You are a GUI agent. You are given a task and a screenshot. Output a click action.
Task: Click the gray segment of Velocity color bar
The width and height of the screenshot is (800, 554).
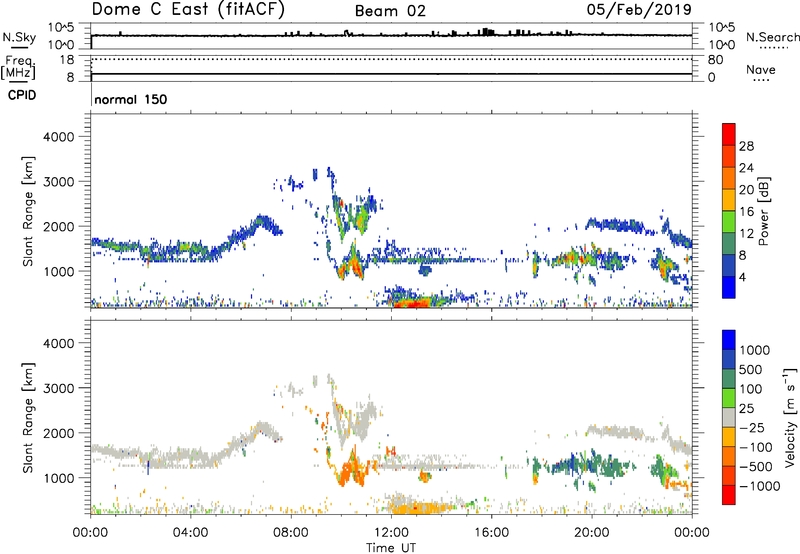[729, 418]
